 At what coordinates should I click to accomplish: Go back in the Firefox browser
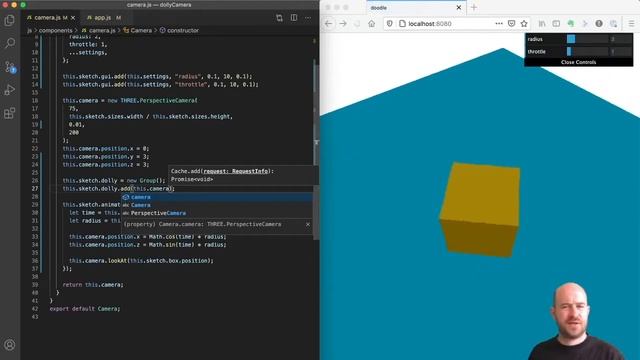(329, 24)
